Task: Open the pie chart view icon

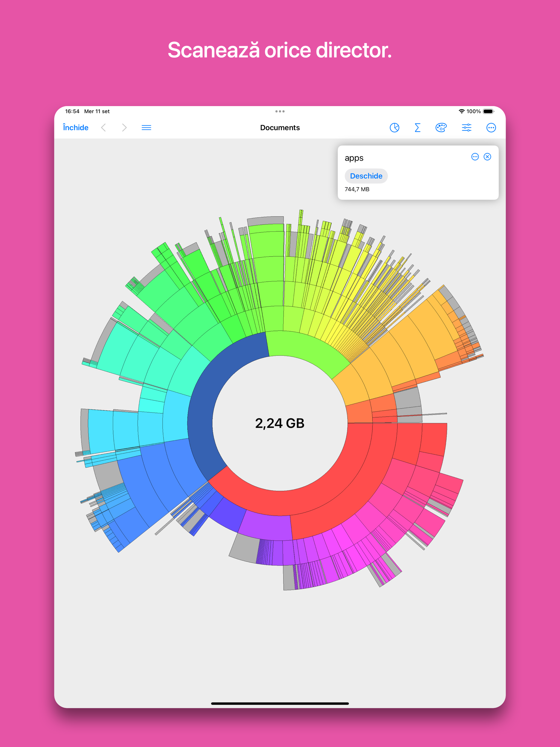Action: (395, 128)
